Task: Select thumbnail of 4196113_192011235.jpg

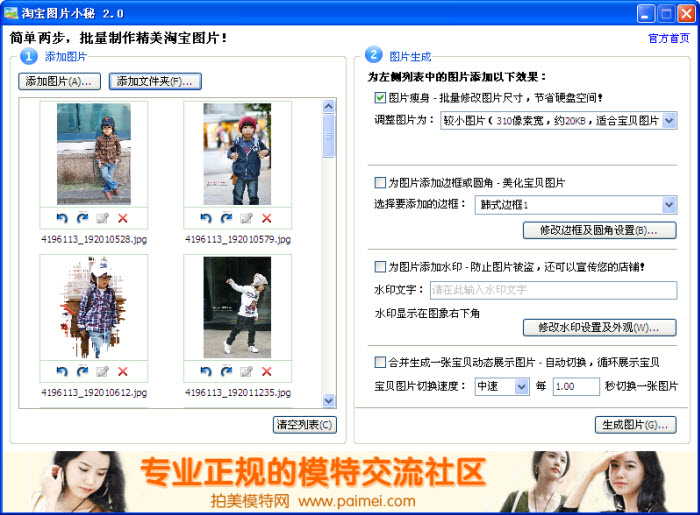Action: [x=238, y=307]
